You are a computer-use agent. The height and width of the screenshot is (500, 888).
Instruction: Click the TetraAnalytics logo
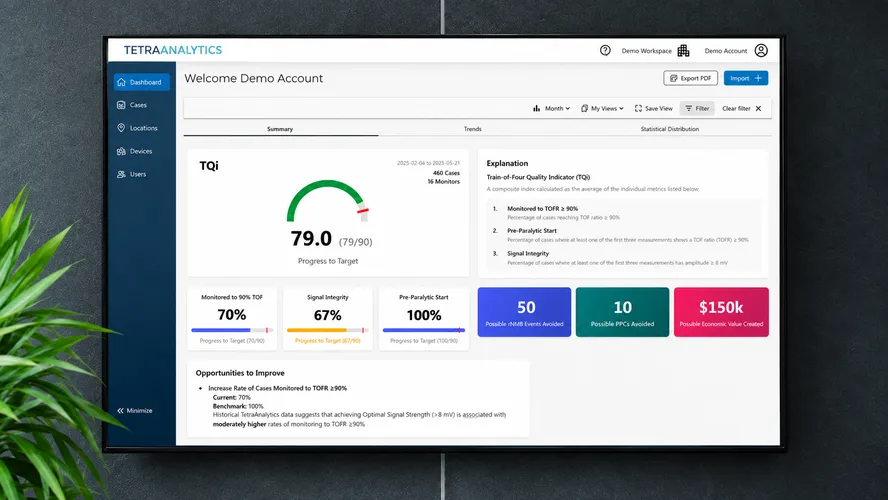[x=173, y=50]
